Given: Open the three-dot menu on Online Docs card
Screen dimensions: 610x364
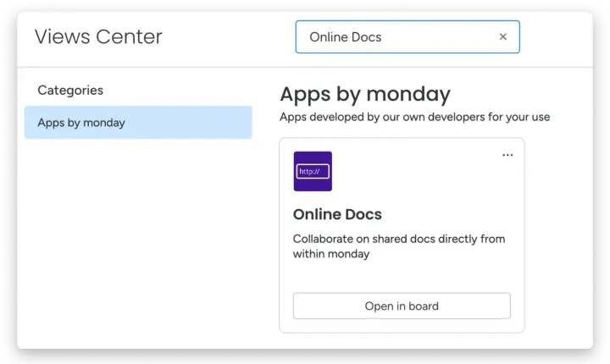Looking at the screenshot, I should (507, 155).
